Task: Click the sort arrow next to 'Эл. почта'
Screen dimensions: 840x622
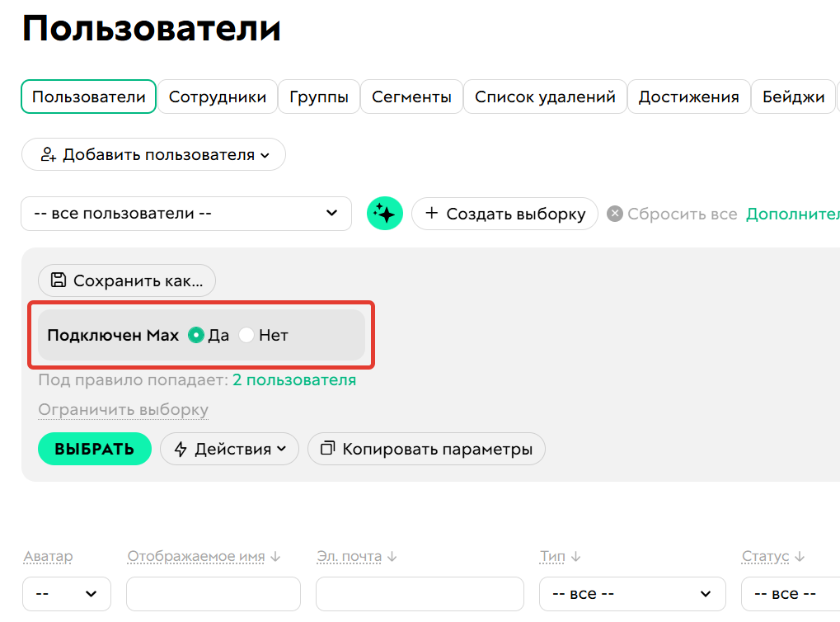Action: (x=391, y=555)
